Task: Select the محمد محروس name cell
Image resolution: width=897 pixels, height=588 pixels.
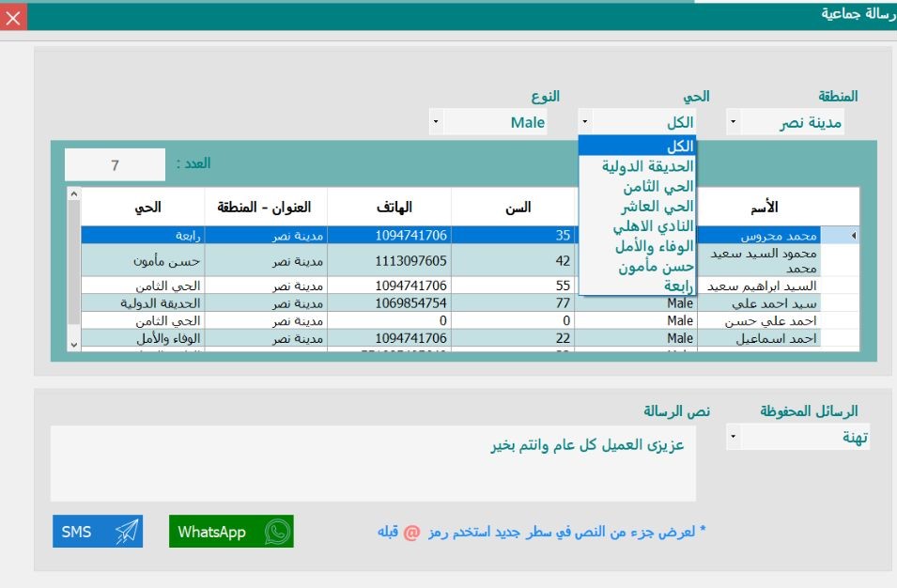Action: click(760, 236)
